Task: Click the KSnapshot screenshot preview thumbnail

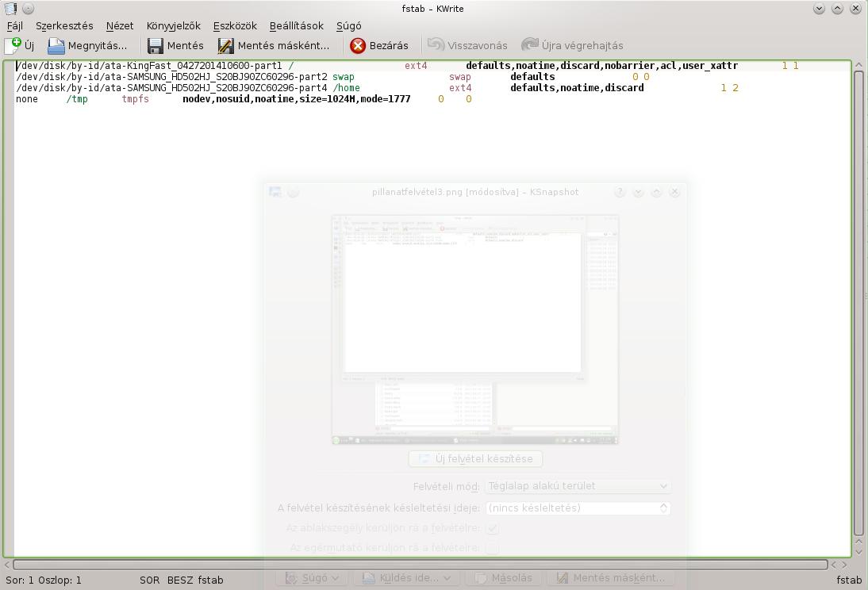Action: coord(475,330)
